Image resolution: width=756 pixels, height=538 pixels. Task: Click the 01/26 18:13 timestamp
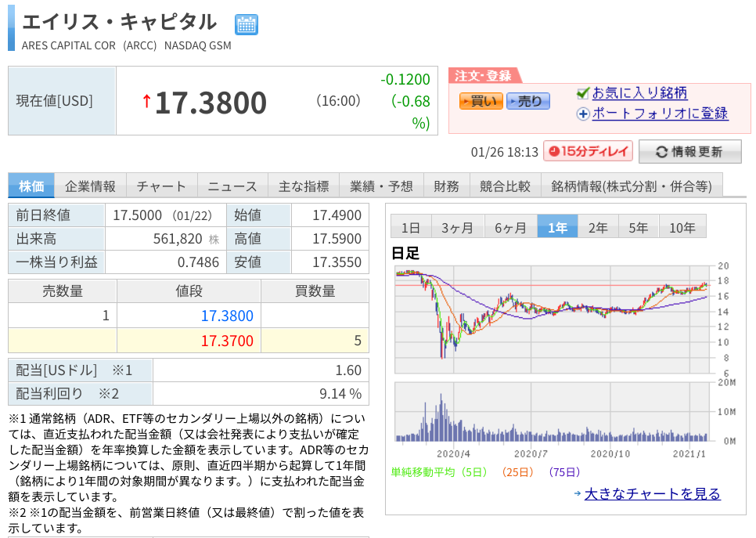coord(504,153)
